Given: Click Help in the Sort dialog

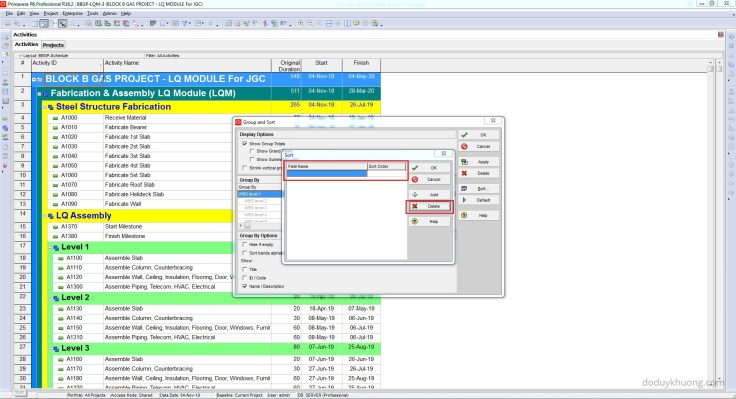Looking at the screenshot, I should [x=429, y=222].
